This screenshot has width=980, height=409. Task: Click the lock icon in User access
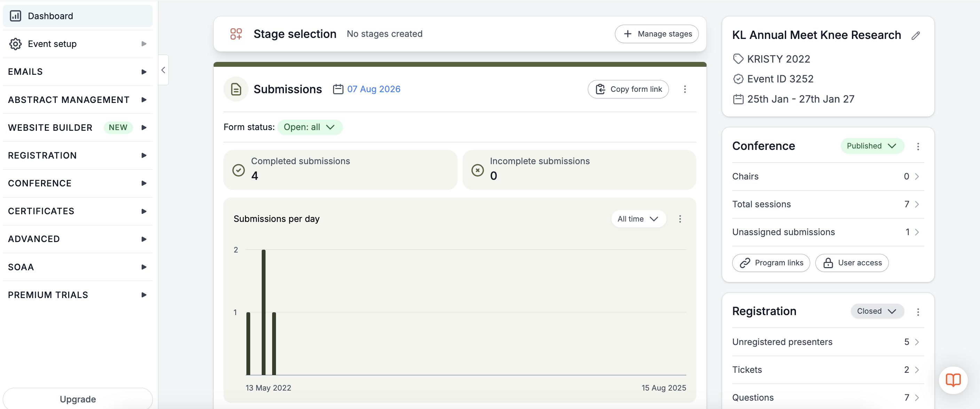coord(828,263)
